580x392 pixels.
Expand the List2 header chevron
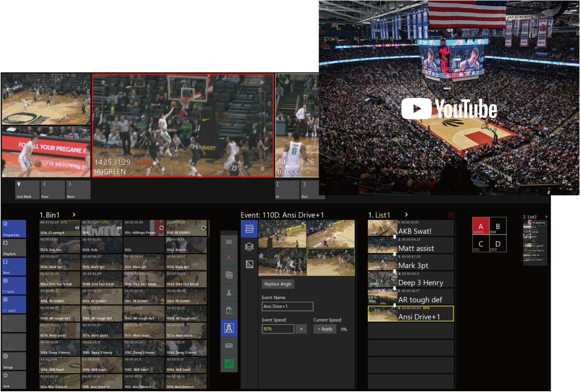pyautogui.click(x=546, y=217)
